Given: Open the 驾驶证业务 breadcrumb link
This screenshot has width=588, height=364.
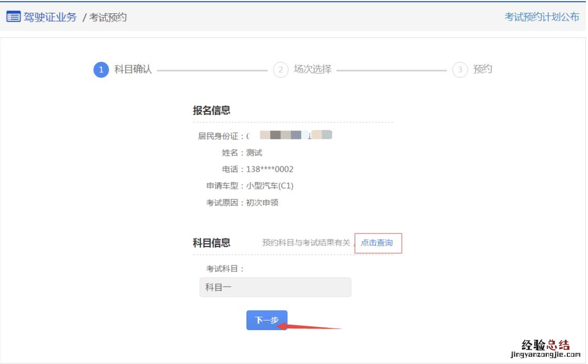Looking at the screenshot, I should [50, 17].
